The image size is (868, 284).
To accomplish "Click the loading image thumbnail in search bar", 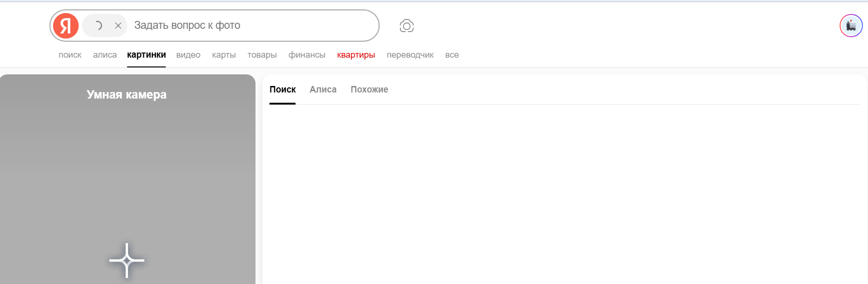I will (x=98, y=26).
